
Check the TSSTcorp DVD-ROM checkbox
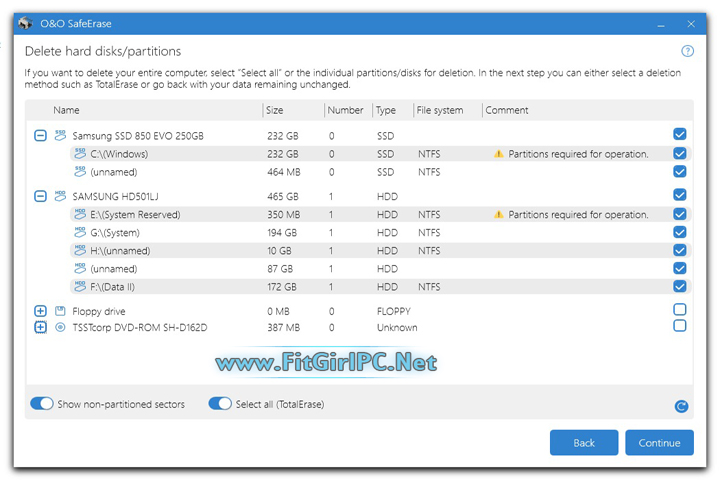click(680, 326)
